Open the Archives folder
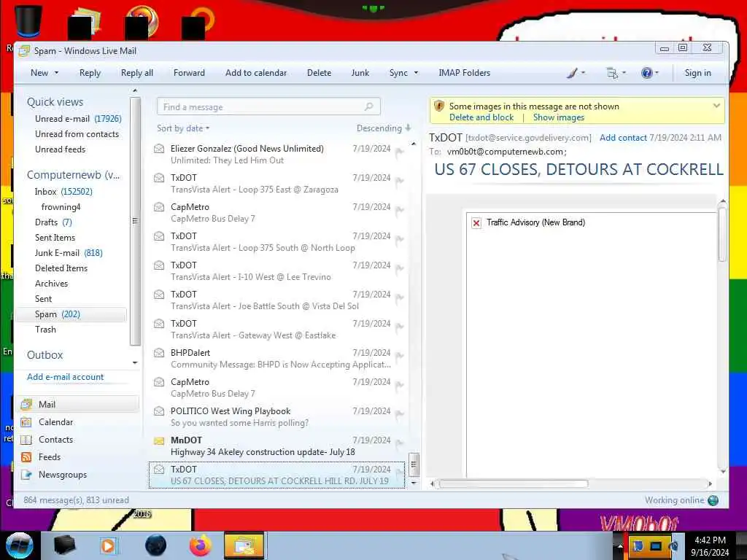The height and width of the screenshot is (560, 747). click(x=52, y=284)
